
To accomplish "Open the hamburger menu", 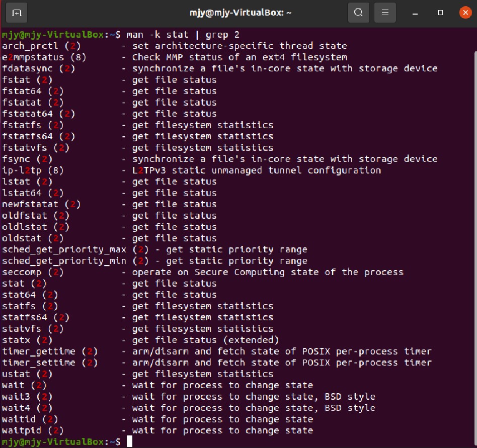I will point(385,12).
